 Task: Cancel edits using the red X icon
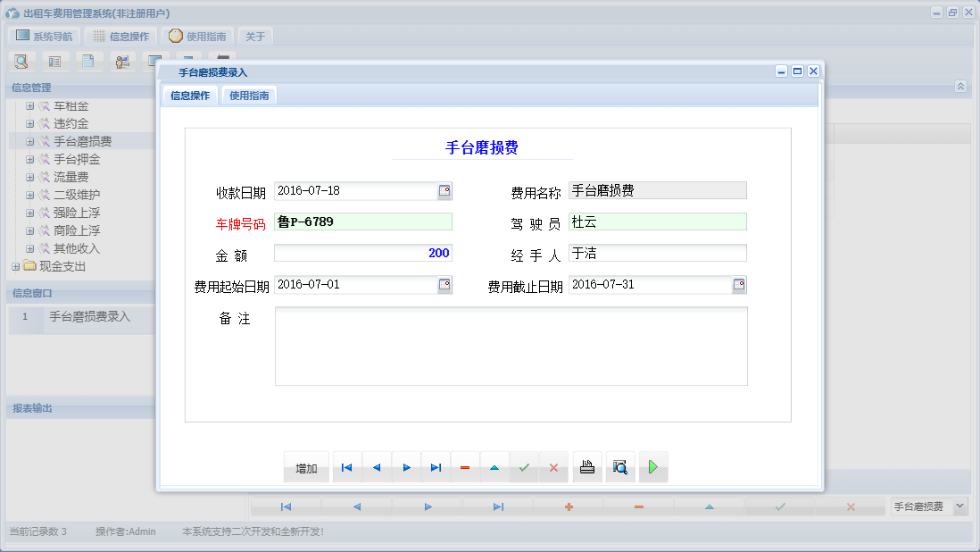click(x=553, y=466)
